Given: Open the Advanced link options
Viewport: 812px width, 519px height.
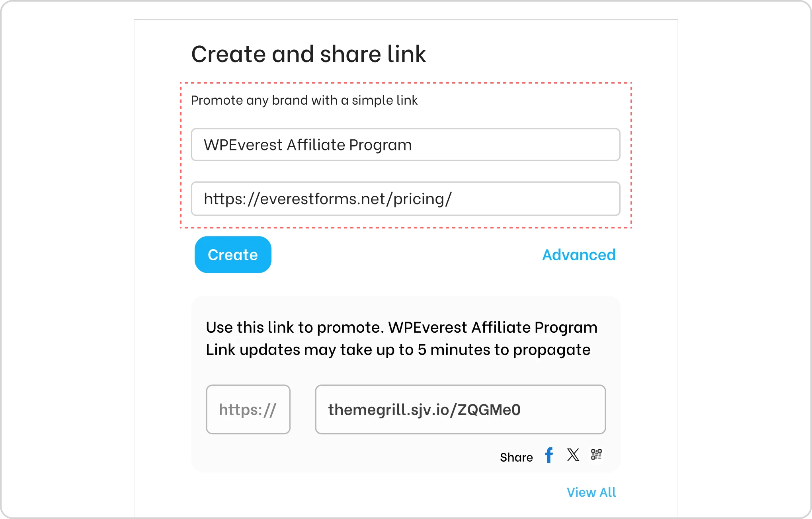Looking at the screenshot, I should 579,255.
